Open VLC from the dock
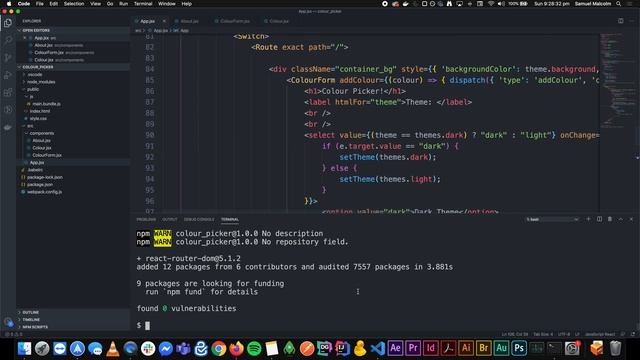 113,349
